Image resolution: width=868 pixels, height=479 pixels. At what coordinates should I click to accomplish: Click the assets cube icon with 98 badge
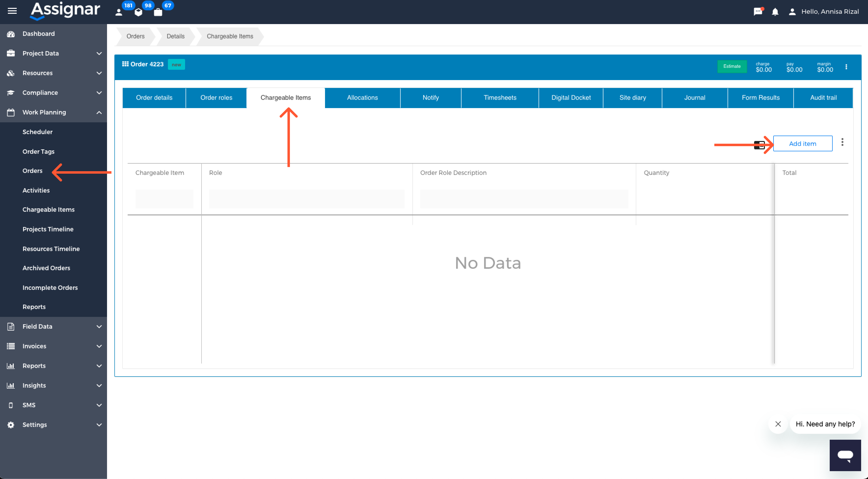(138, 12)
